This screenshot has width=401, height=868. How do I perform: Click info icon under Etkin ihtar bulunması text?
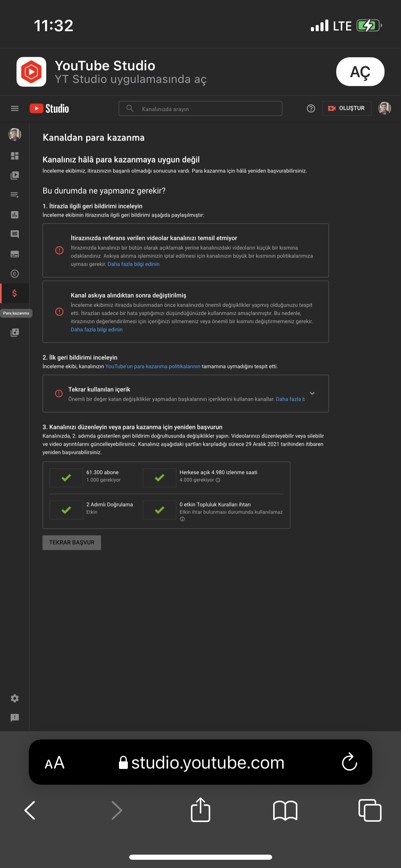pos(182,519)
